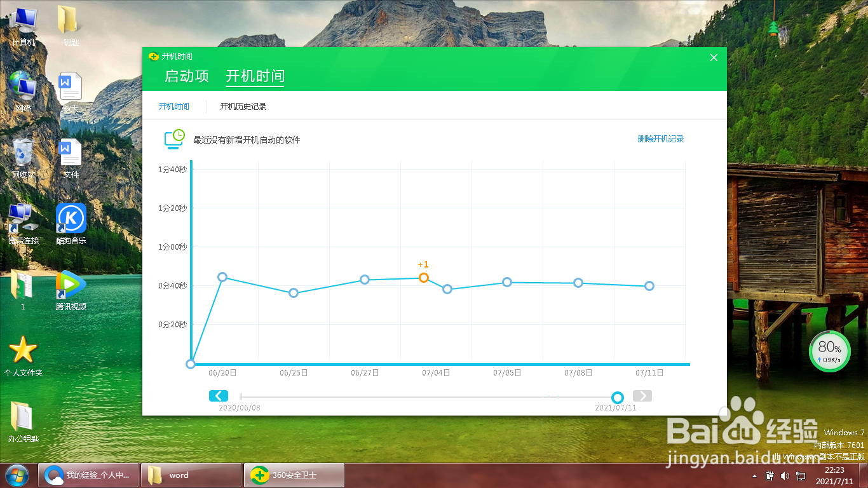Image resolution: width=868 pixels, height=488 pixels.
Task: Click the orange +1 label above the chart
Action: point(423,264)
